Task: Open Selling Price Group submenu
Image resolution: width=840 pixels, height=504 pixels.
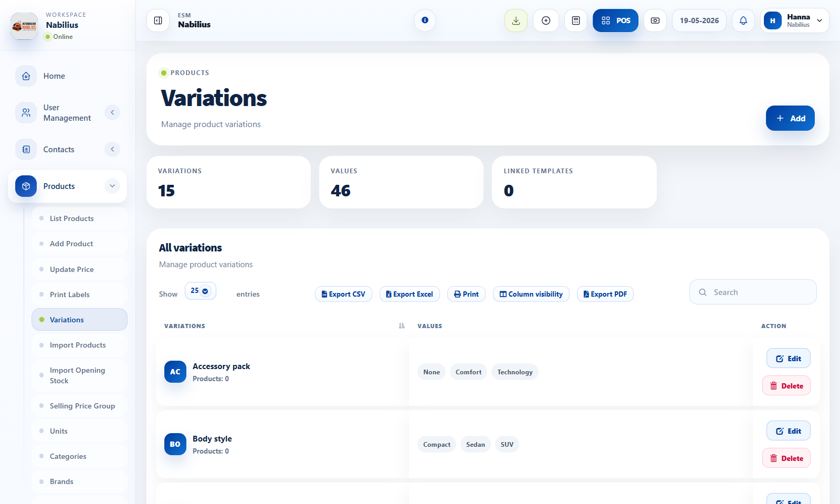Action: [x=79, y=406]
